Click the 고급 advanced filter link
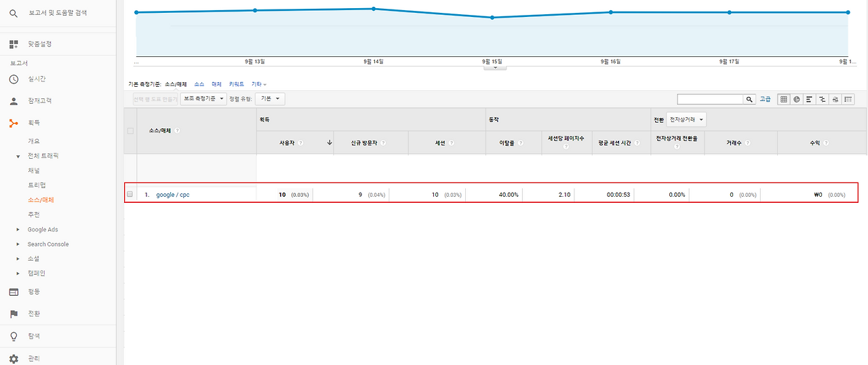 765,99
